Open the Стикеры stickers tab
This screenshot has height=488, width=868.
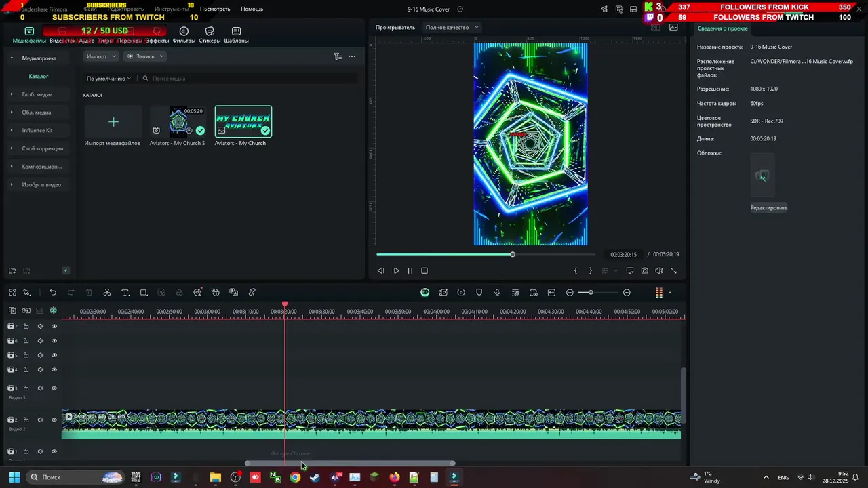(x=210, y=35)
